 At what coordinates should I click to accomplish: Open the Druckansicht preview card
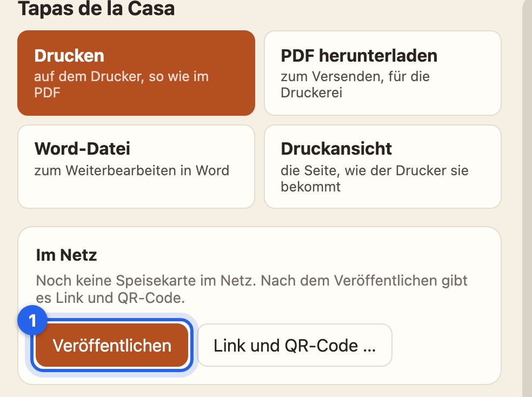click(383, 167)
